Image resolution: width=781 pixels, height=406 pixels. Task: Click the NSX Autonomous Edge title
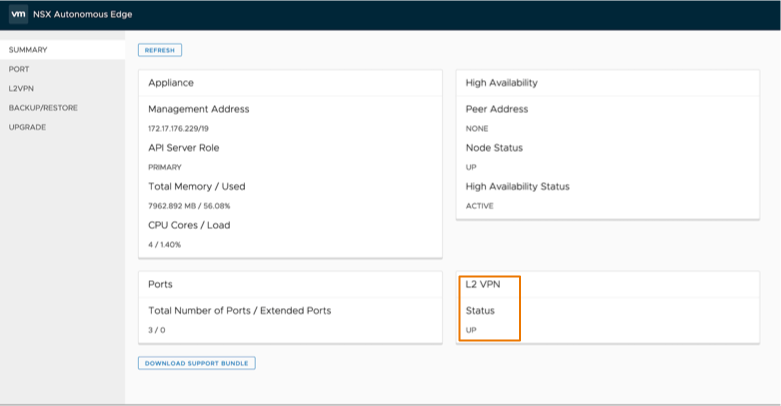click(83, 14)
